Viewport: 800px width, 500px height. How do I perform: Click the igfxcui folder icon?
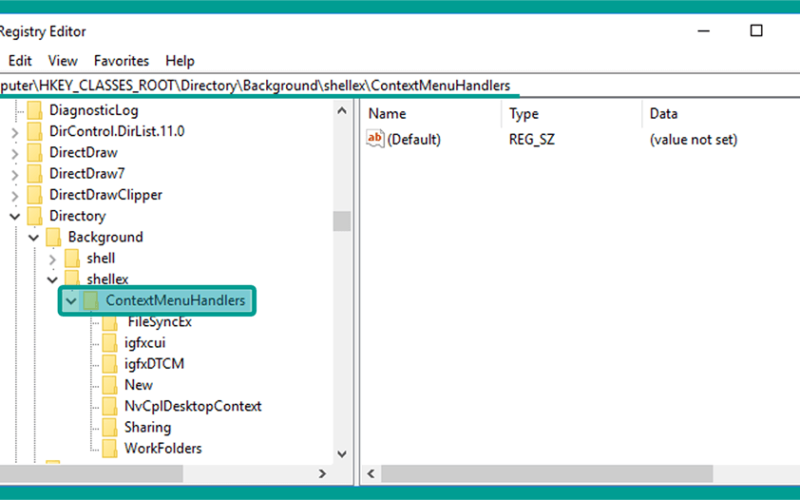[x=110, y=343]
